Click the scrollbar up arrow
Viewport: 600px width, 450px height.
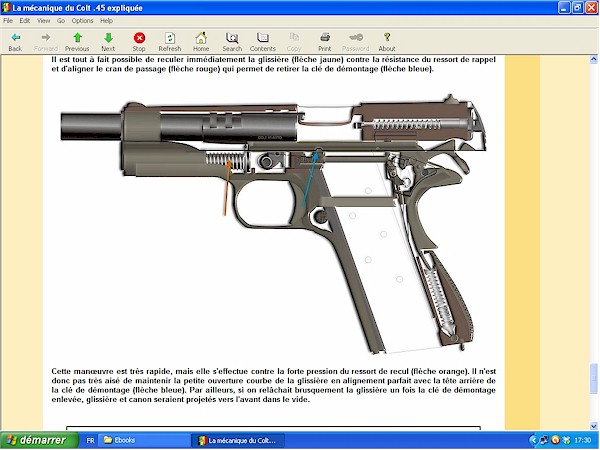click(593, 59)
